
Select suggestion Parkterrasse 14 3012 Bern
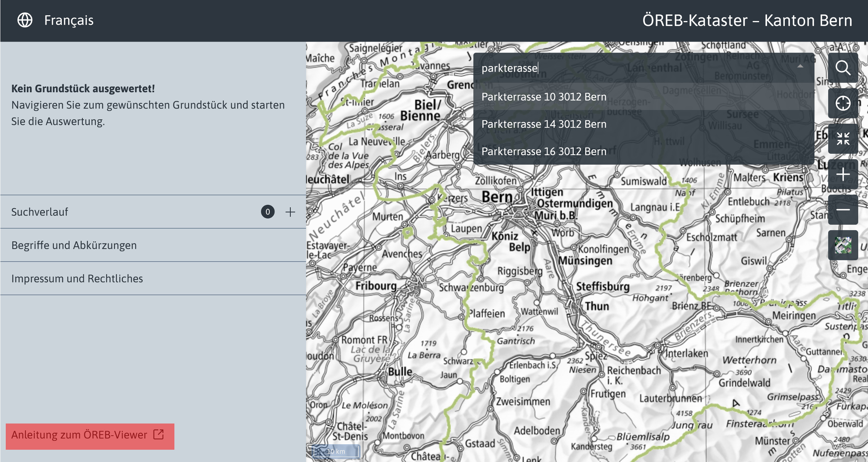[644, 124]
